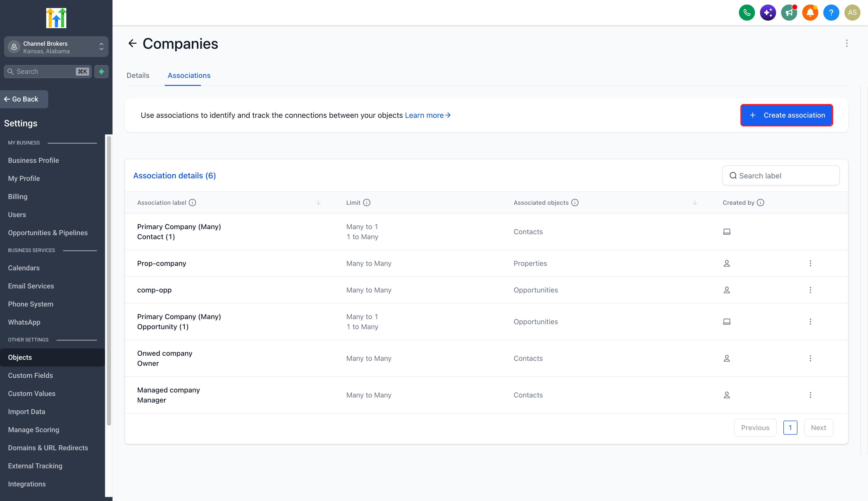Click the Go Back button
Image resolution: width=868 pixels, height=501 pixels.
click(x=24, y=99)
